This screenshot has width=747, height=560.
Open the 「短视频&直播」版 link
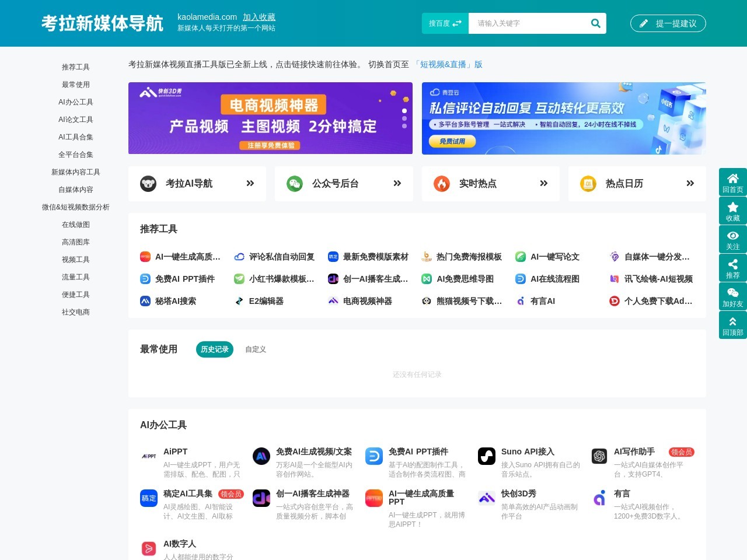pyautogui.click(x=449, y=64)
